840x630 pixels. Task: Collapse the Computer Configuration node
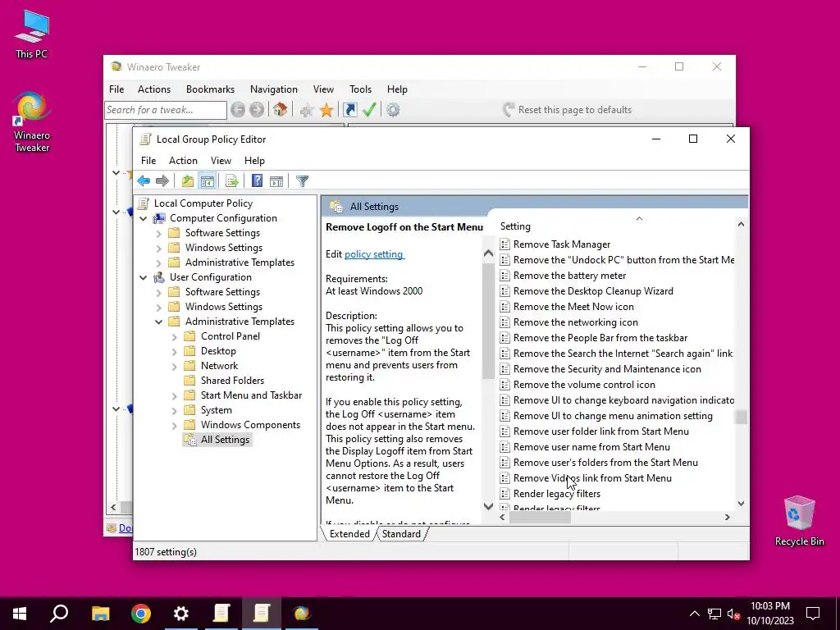(143, 218)
